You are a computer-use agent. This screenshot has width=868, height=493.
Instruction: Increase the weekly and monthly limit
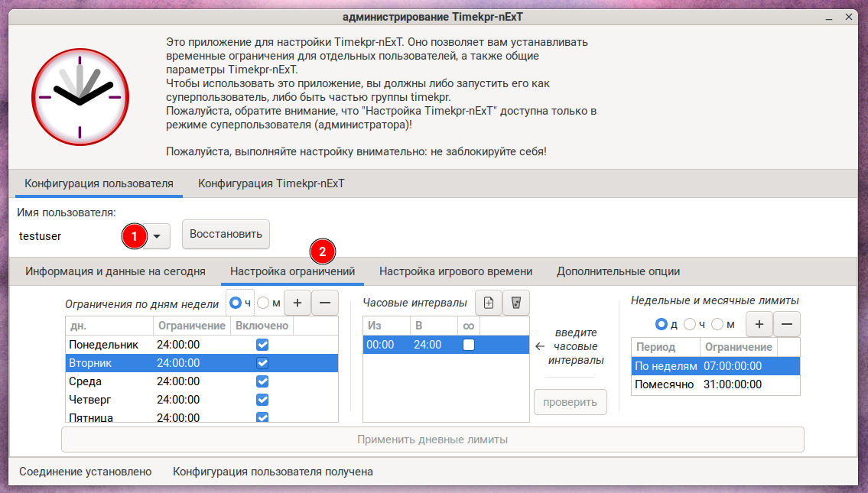click(x=759, y=324)
